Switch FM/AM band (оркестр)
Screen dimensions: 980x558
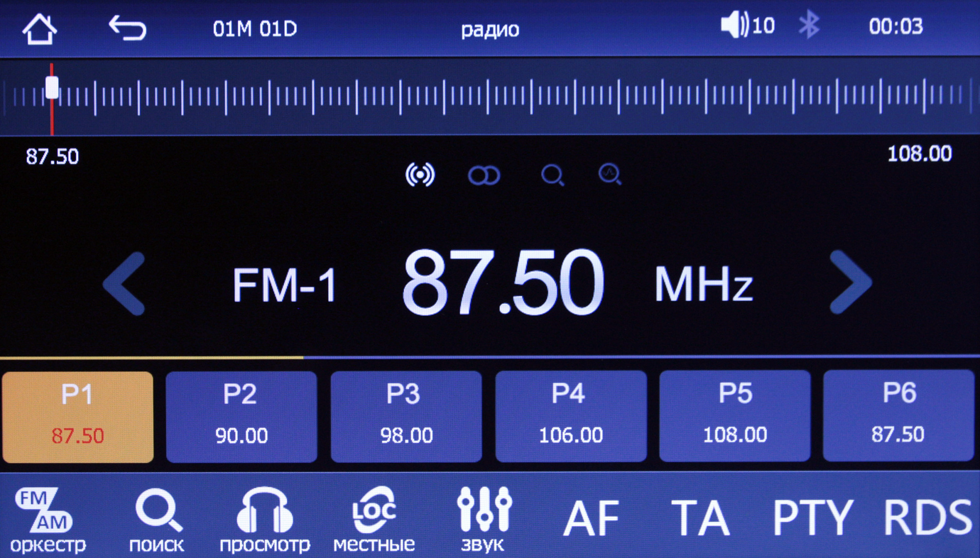48,520
